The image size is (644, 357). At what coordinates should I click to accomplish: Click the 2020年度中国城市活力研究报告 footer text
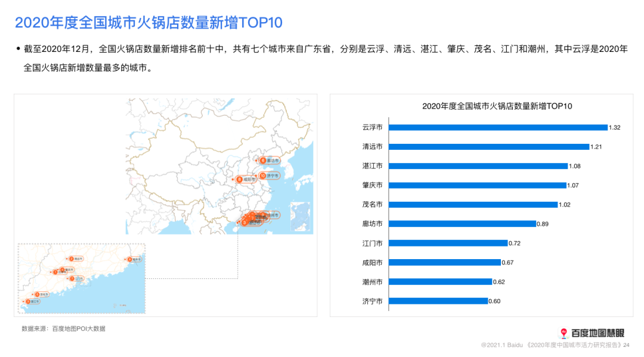574,345
